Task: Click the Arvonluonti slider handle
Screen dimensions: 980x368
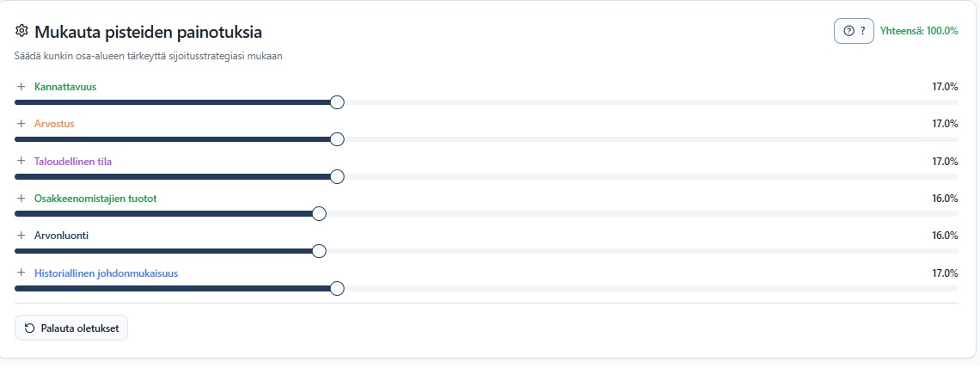Action: tap(319, 251)
